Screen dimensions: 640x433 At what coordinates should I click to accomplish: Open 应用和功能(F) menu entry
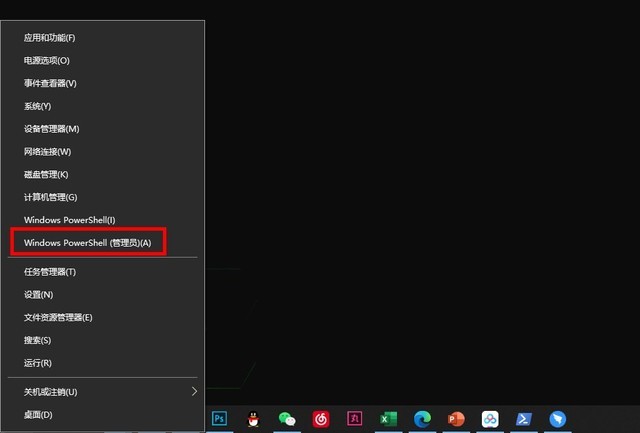103,38
